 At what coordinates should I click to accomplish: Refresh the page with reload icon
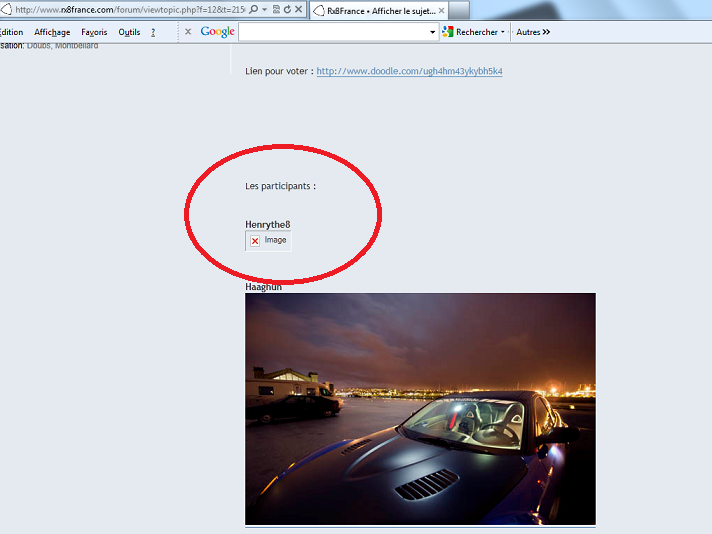tap(287, 9)
